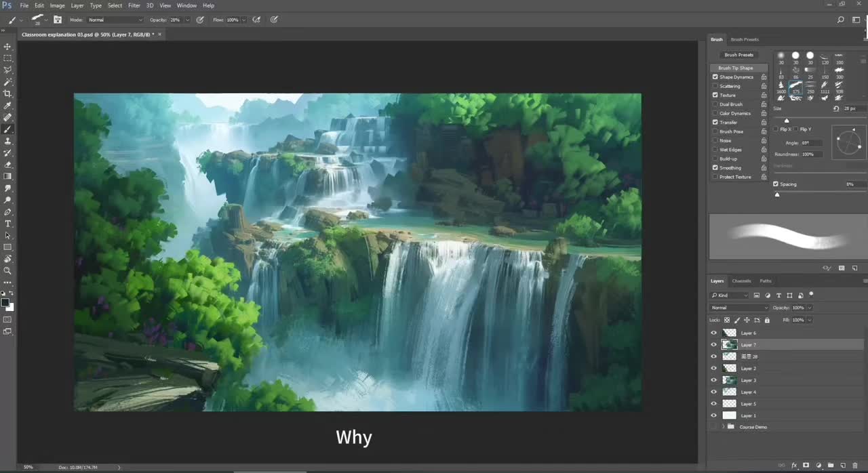The height and width of the screenshot is (473, 868).
Task: Open the brush preset picker dropdown
Action: [x=46, y=20]
